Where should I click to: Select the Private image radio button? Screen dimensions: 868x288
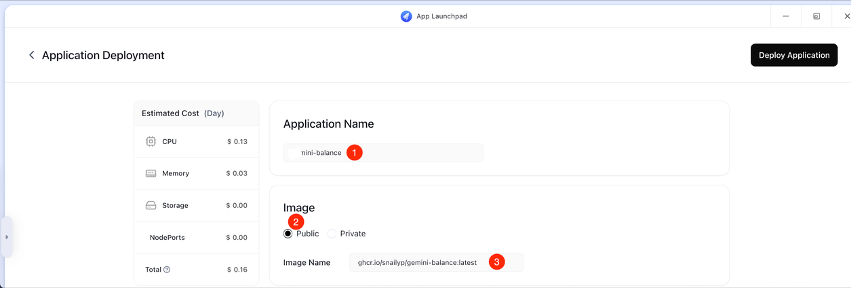(332, 234)
